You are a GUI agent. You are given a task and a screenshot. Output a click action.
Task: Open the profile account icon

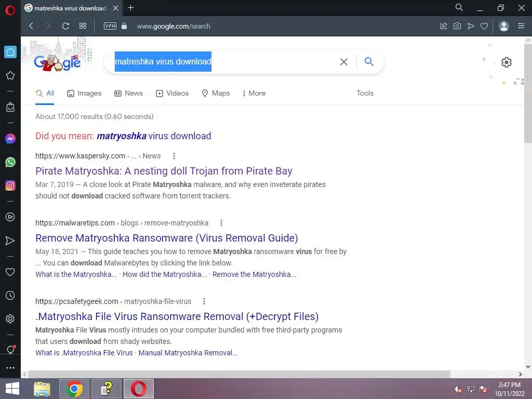504,26
